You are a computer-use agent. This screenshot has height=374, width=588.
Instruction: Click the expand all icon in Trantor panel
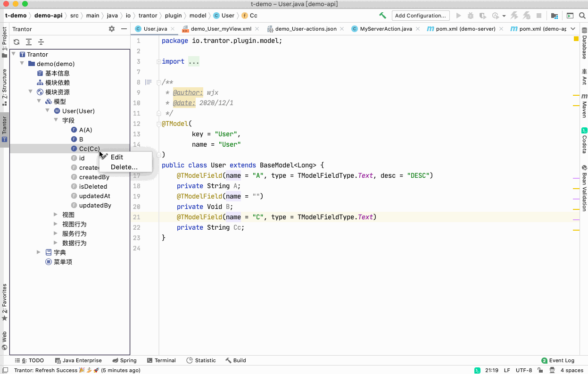click(29, 42)
